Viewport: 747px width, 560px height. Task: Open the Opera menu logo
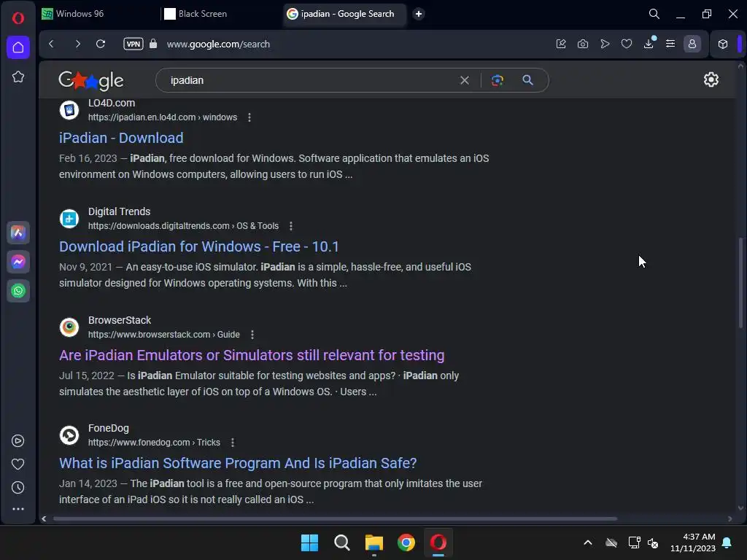(x=18, y=18)
